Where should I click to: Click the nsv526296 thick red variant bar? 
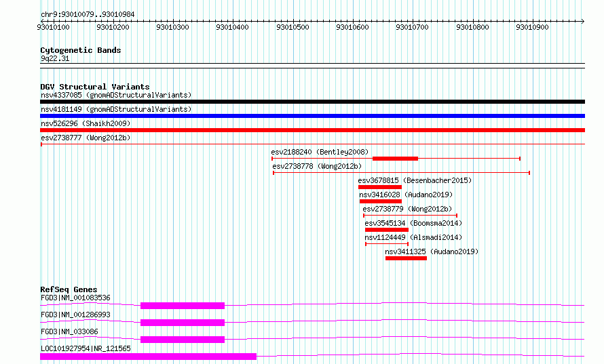tap(312, 130)
